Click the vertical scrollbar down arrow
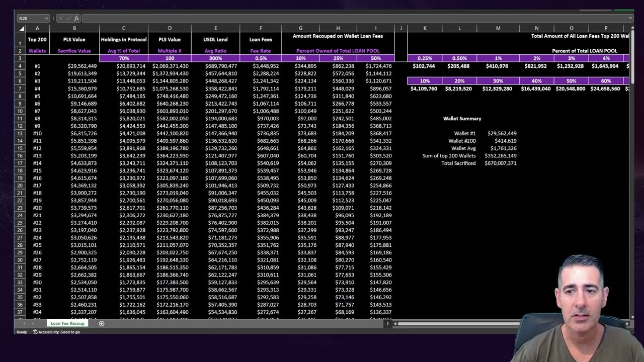This screenshot has height=362, width=644. (x=632, y=317)
